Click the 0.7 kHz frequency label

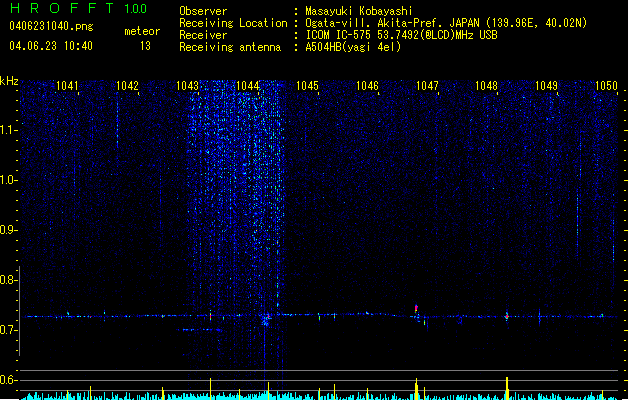coord(9,330)
